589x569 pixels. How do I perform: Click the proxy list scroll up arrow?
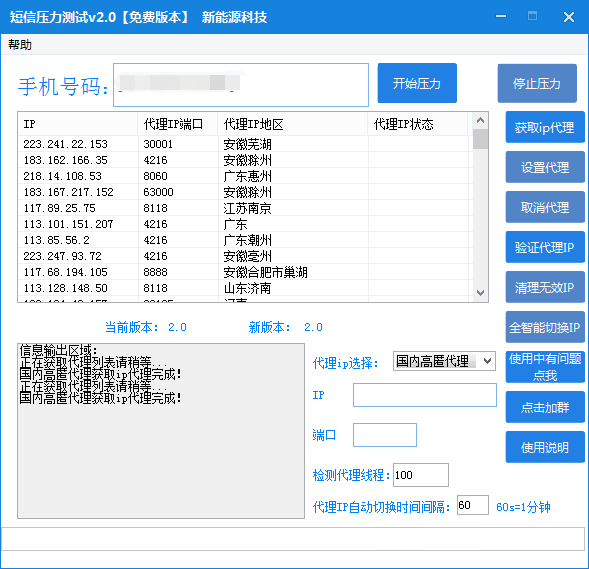click(x=480, y=121)
